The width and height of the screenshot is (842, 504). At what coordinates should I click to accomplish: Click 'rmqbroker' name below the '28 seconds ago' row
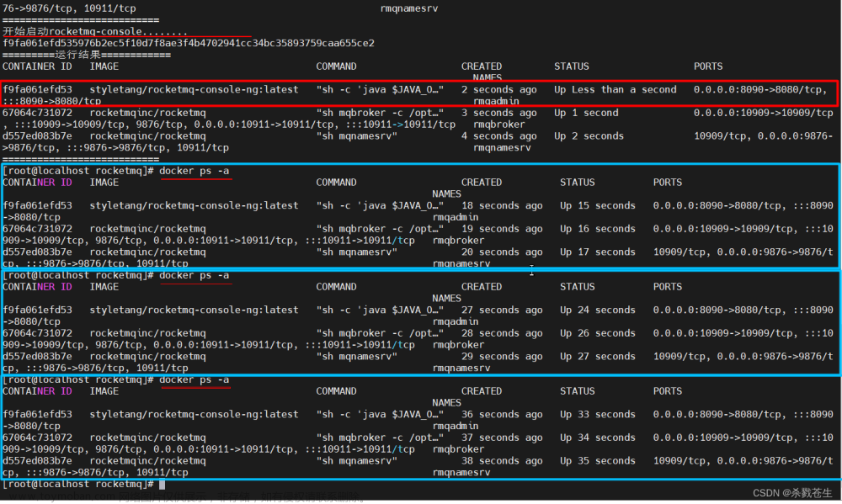point(458,345)
